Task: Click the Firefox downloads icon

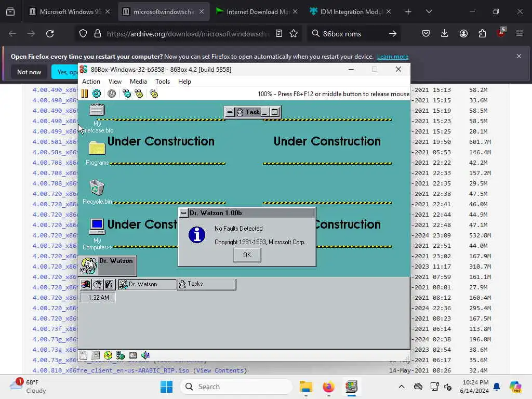Action: click(x=445, y=33)
